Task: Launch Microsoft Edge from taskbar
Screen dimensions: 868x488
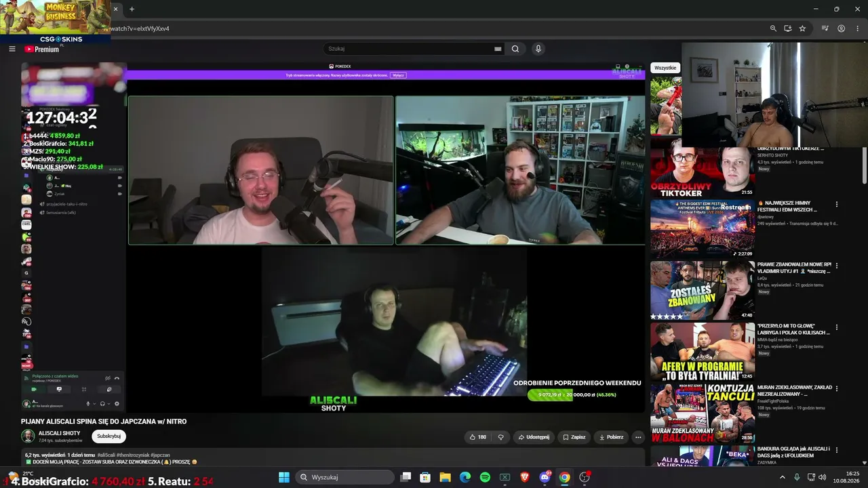Action: (x=465, y=477)
